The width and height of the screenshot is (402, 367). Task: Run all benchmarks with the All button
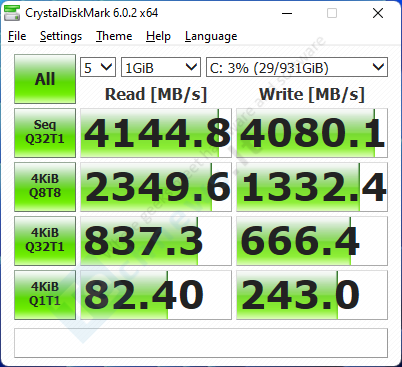pyautogui.click(x=45, y=79)
